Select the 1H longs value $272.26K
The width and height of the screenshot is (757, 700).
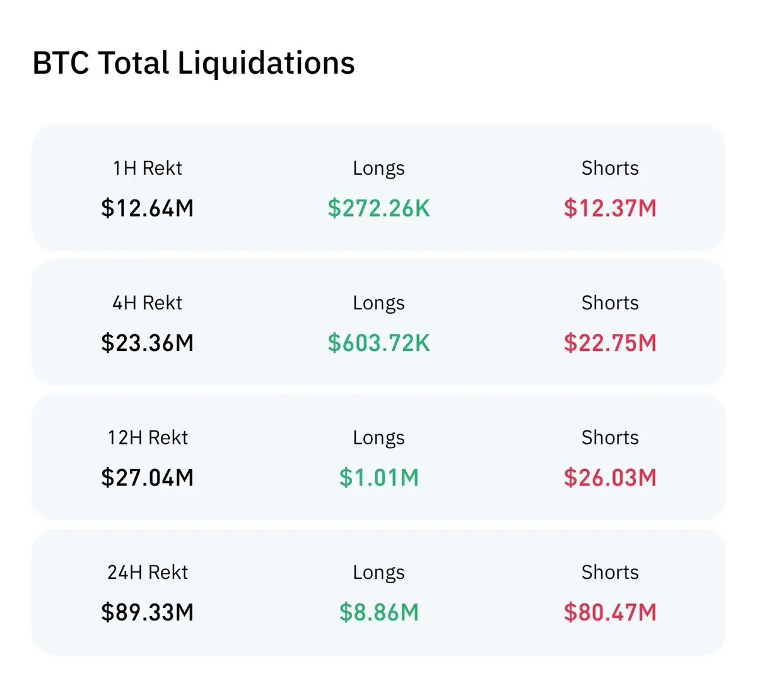coord(378,208)
